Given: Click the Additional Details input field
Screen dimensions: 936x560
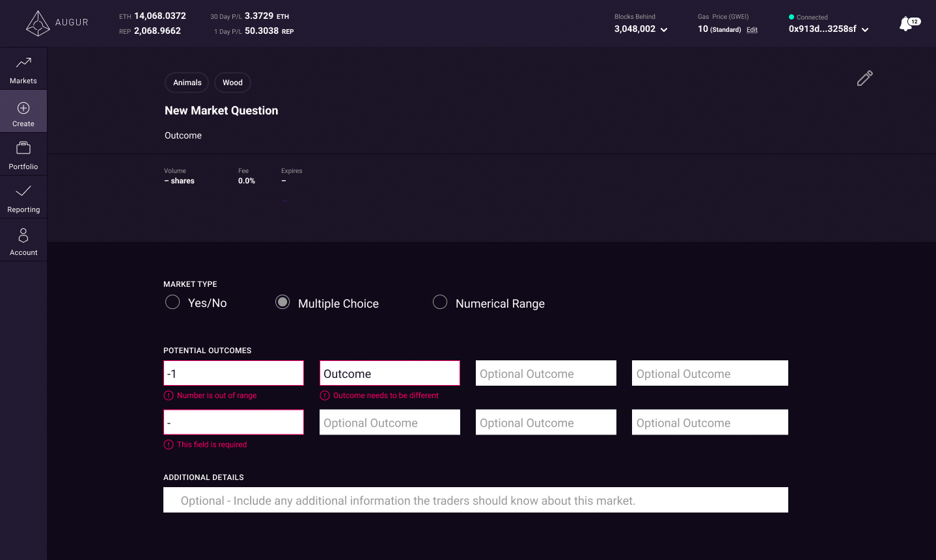Looking at the screenshot, I should (x=475, y=500).
